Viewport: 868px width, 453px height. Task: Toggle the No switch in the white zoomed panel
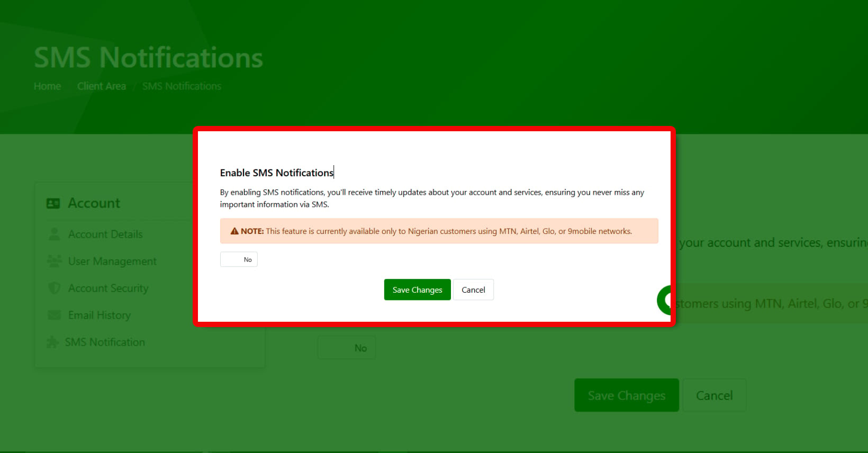tap(239, 259)
